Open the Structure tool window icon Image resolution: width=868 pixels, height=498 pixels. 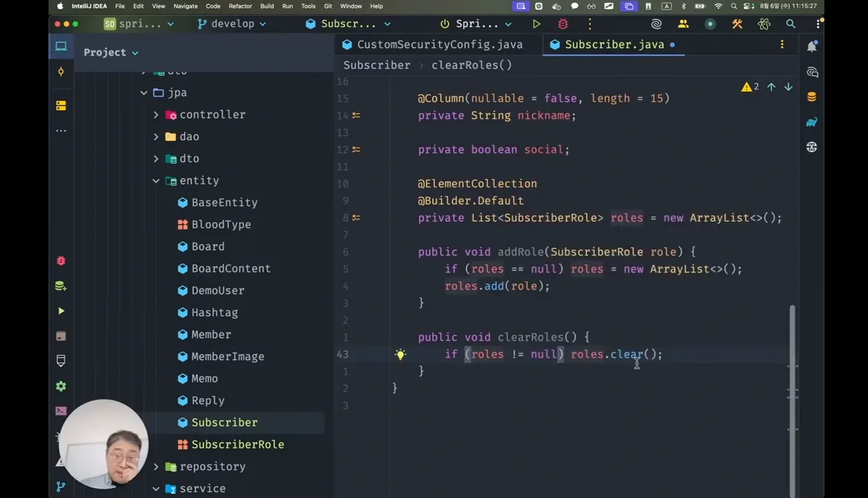(61, 105)
